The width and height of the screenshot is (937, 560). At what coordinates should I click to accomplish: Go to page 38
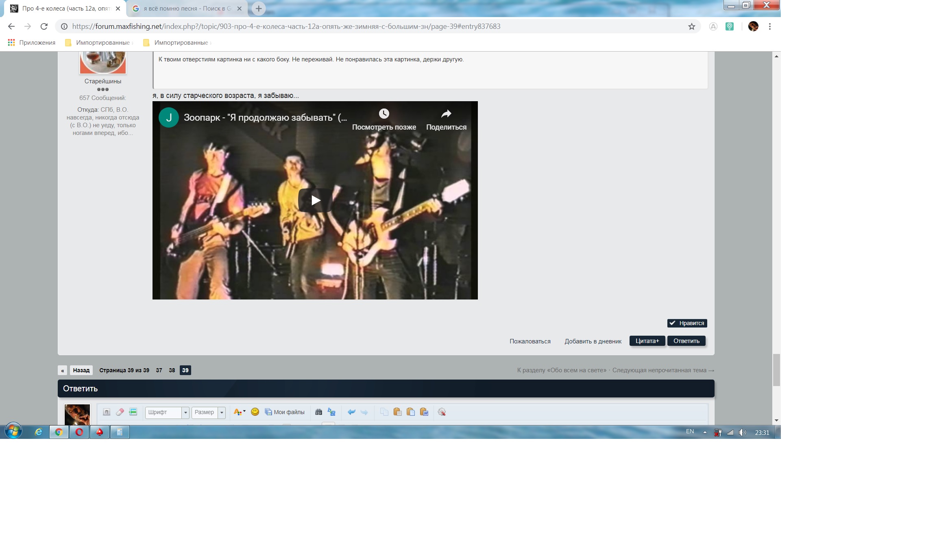172,370
